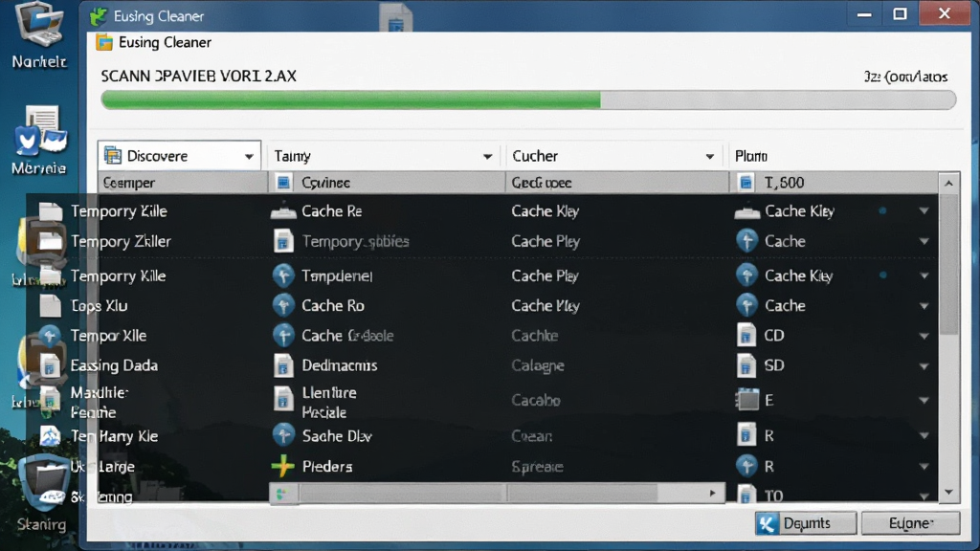Screen dimensions: 980x551
Task: Click the scan progress bar
Action: click(x=528, y=99)
